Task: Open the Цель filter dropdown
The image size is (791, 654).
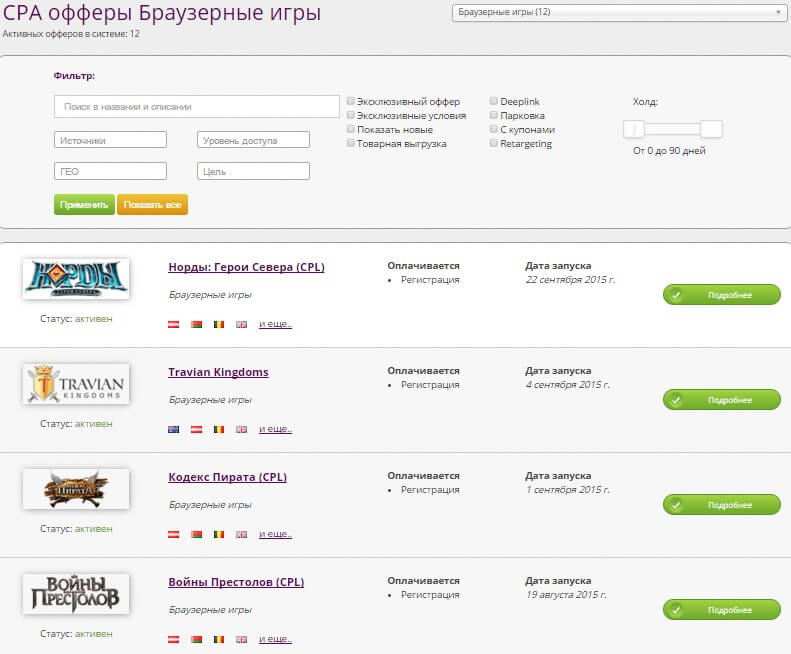Action: [x=253, y=171]
